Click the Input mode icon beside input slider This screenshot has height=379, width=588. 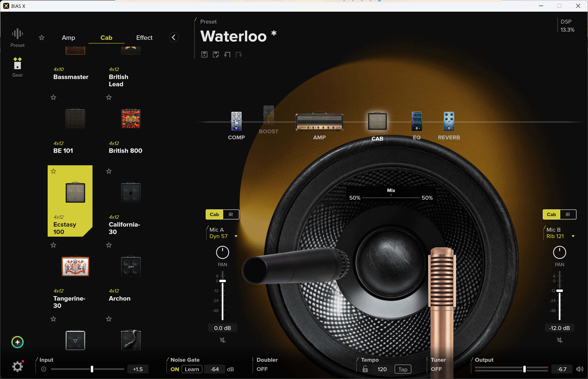[44, 369]
